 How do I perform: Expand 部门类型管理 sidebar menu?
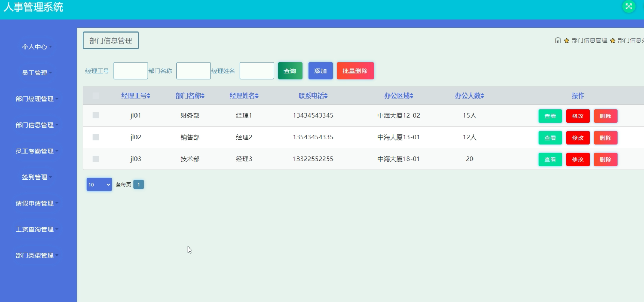pyautogui.click(x=37, y=255)
